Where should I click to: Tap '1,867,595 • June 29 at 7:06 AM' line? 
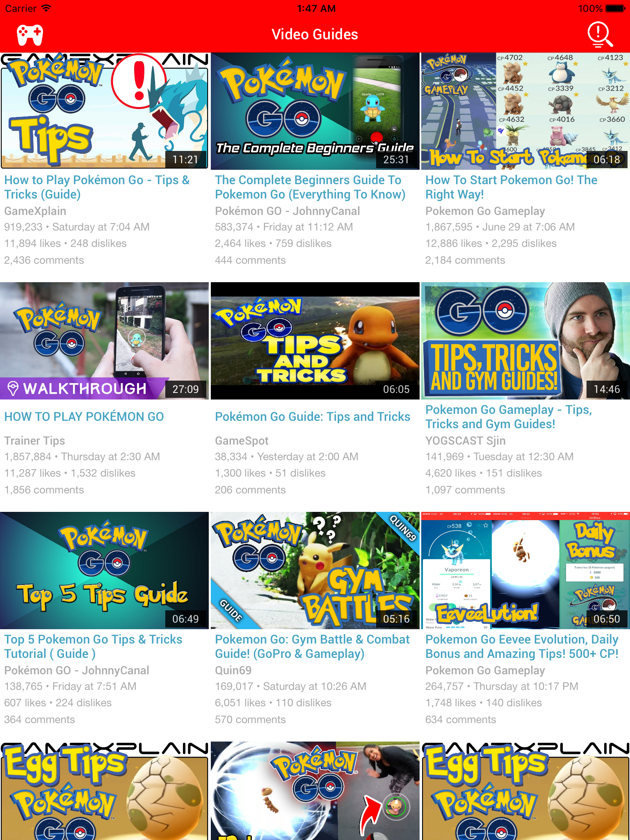coord(500,227)
